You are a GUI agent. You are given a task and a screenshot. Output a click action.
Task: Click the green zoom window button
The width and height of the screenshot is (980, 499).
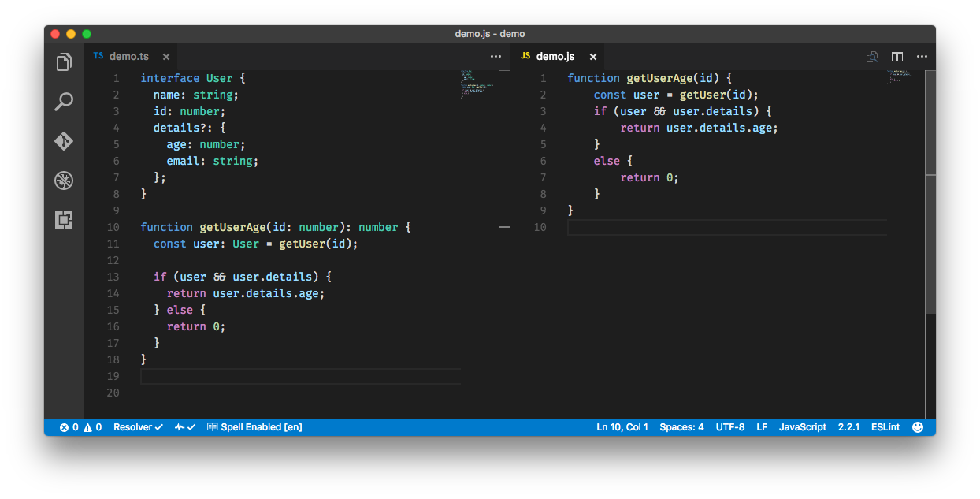click(87, 34)
